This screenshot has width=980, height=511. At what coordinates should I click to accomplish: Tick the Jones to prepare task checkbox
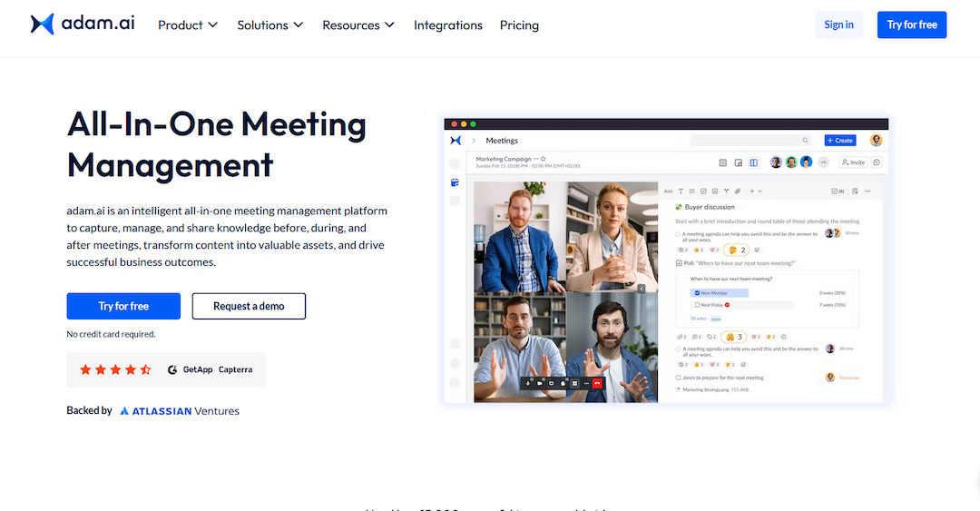tap(678, 378)
